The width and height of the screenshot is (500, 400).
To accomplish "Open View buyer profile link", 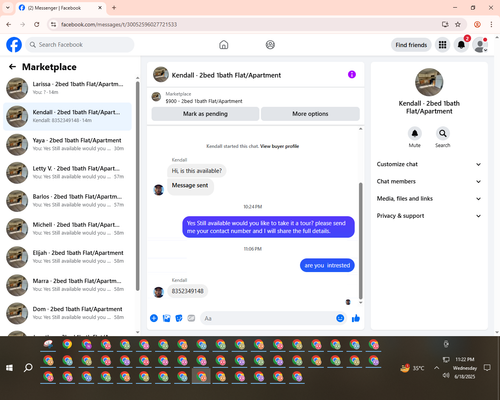I will 279,146.
